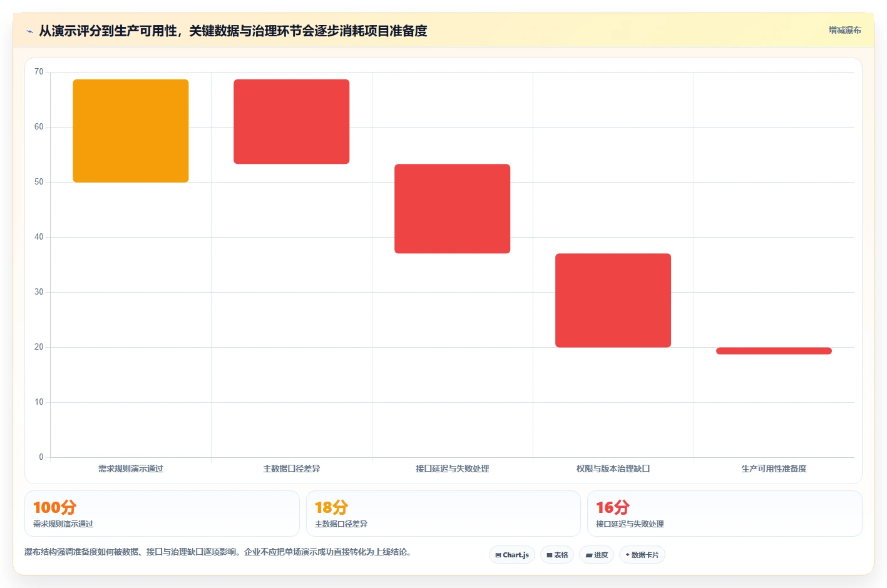Screen dimensions: 887x588
Task: Click y-axis value 30
Action: point(39,292)
